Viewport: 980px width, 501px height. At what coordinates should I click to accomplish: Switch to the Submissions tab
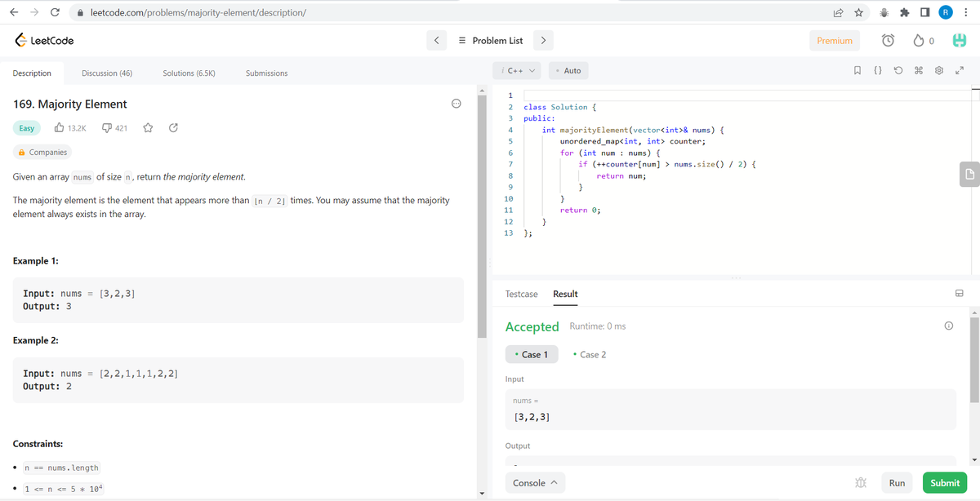[x=266, y=73]
